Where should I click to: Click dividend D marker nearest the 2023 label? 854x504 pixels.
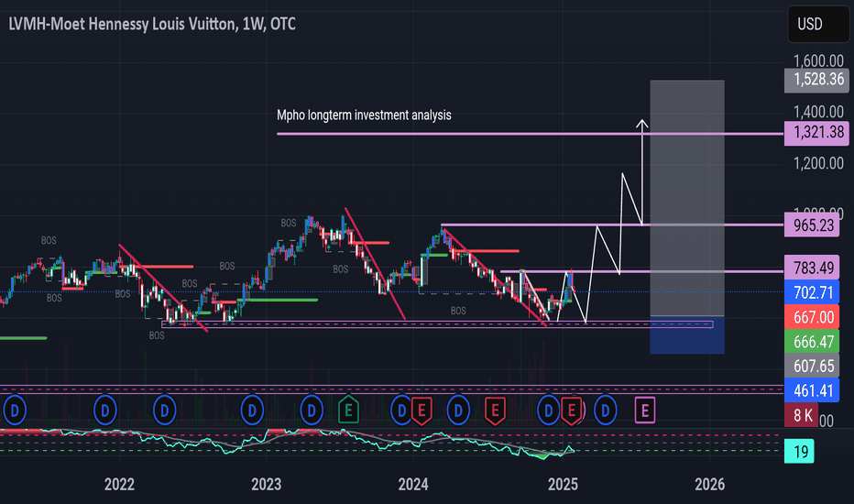click(252, 410)
